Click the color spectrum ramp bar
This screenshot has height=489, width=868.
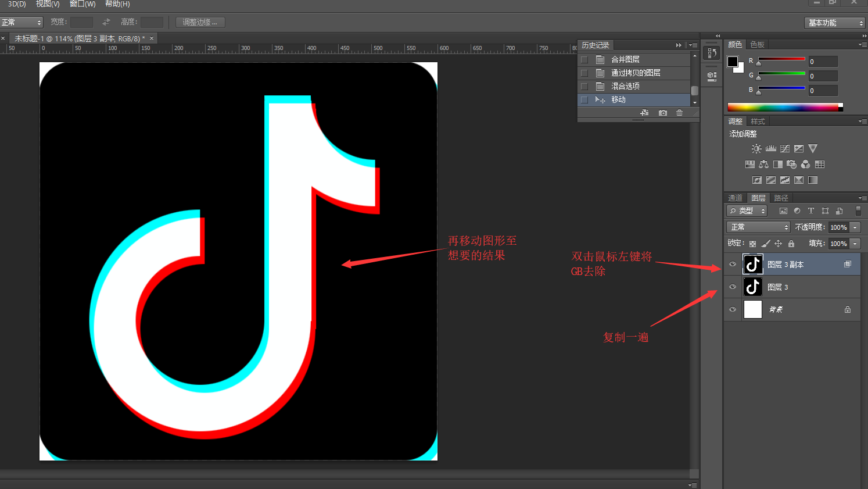(785, 108)
